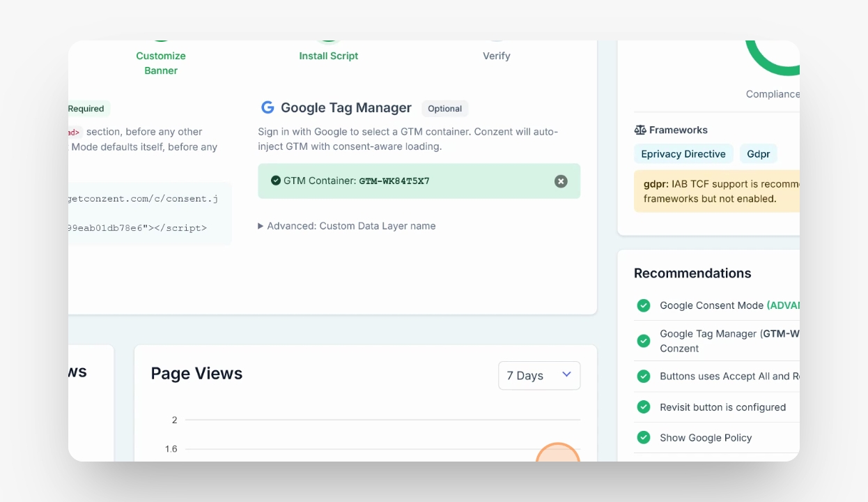Screen dimensions: 868x502
Task: Click the Google Tag Manager heading
Action: coord(346,107)
